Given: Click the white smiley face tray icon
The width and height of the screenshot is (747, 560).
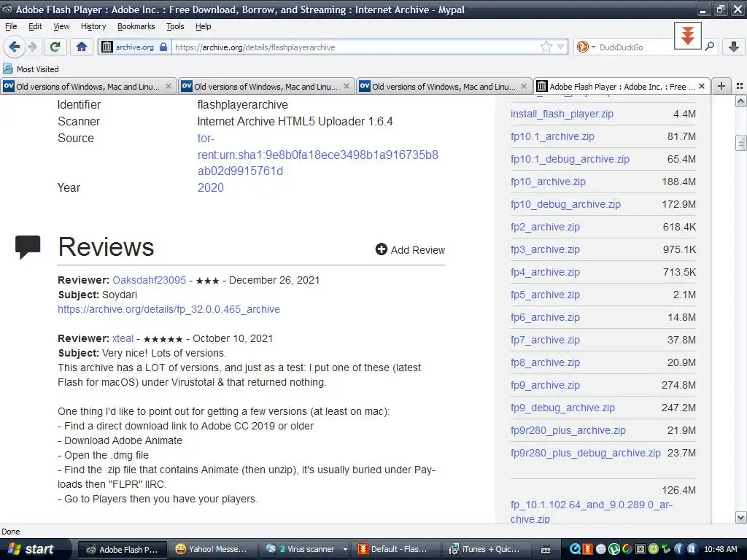Looking at the screenshot, I should click(601, 549).
